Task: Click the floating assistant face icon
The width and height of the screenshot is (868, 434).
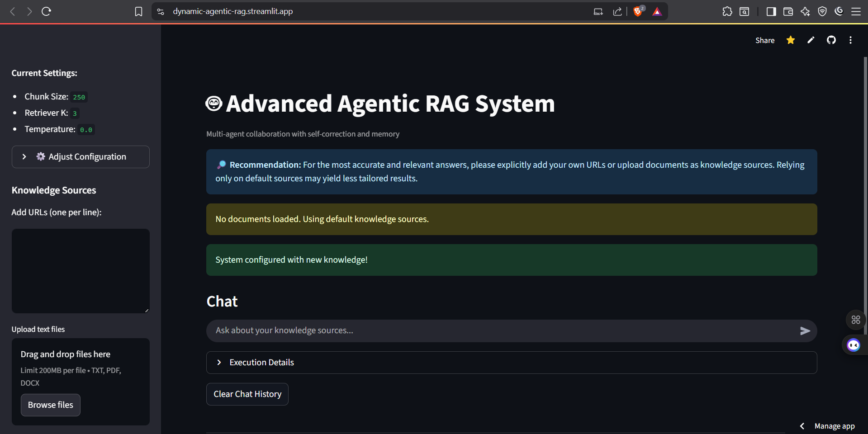Action: (854, 345)
